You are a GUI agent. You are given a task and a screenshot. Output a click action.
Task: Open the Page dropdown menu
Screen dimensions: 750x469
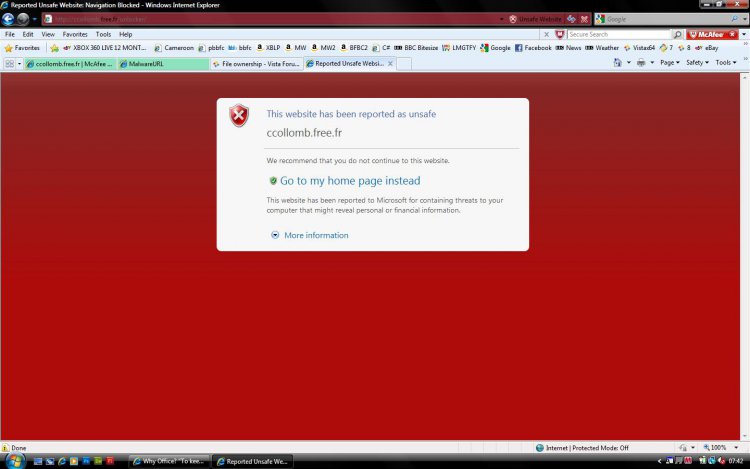(x=670, y=63)
